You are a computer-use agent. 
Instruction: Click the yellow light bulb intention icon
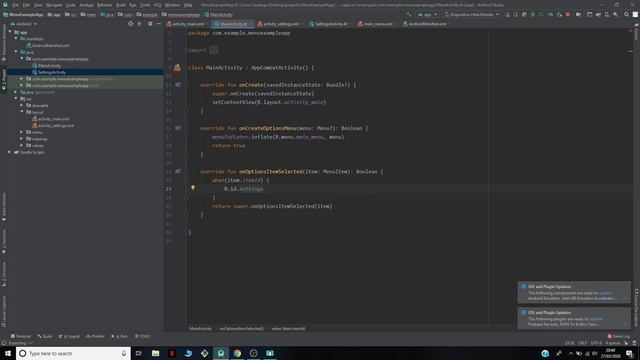point(193,188)
